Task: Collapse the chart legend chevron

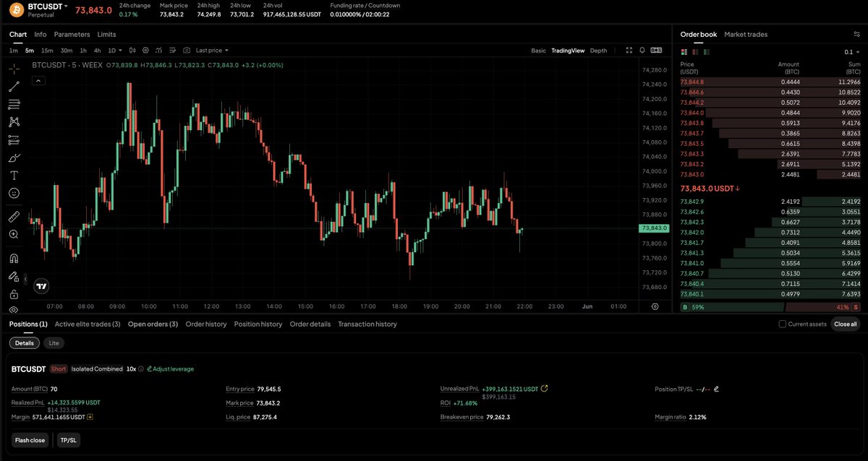Action: (38, 80)
